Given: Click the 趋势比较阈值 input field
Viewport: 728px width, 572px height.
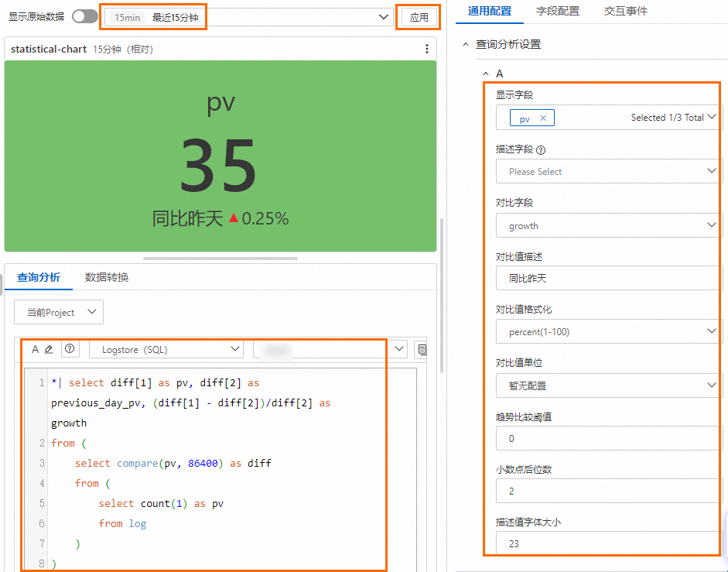Looking at the screenshot, I should pos(609,438).
